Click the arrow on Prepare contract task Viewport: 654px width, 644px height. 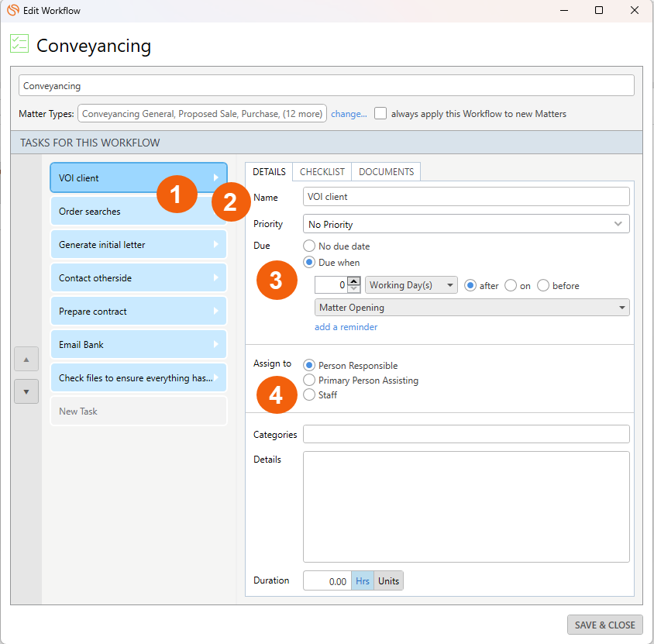[x=216, y=312]
